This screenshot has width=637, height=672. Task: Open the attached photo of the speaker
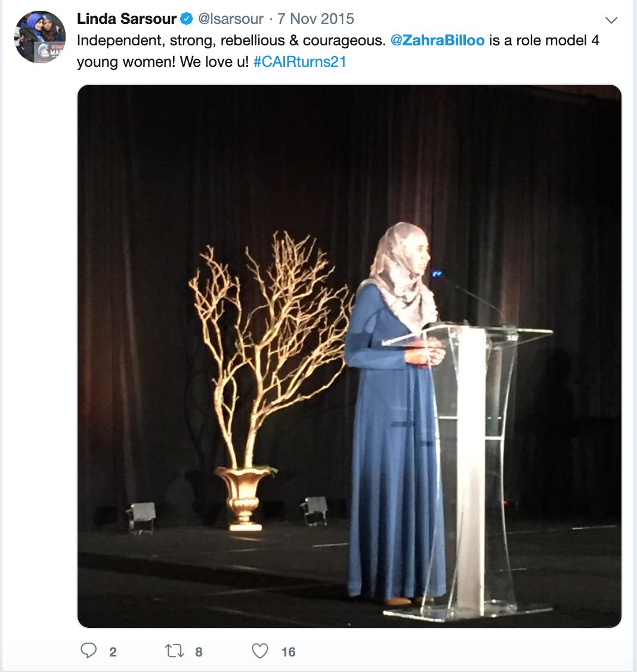pyautogui.click(x=349, y=356)
